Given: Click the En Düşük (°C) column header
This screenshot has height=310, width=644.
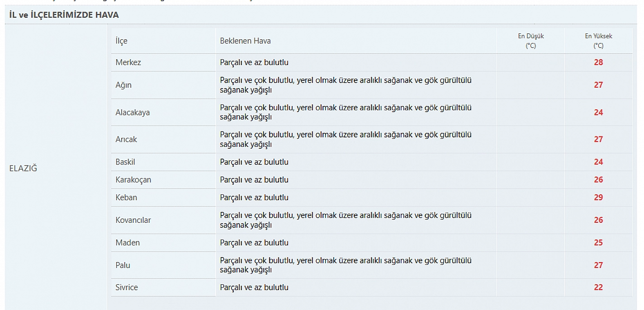Looking at the screenshot, I should pos(531,41).
